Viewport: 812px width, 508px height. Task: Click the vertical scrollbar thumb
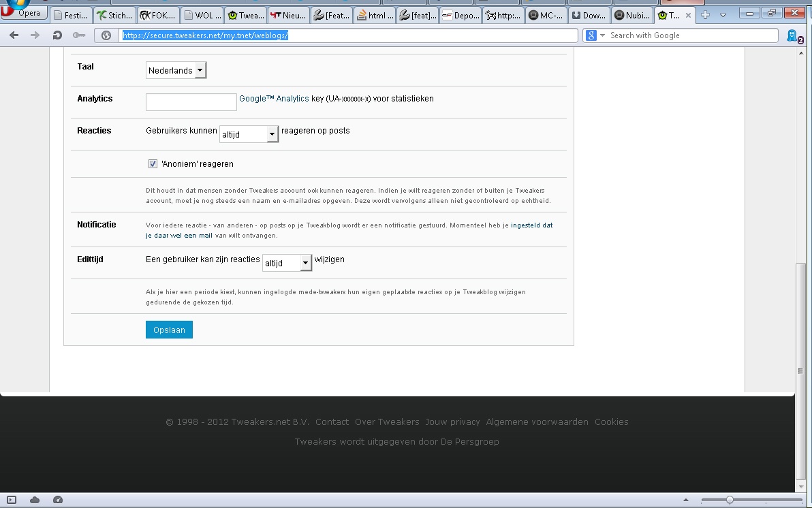[801, 370]
